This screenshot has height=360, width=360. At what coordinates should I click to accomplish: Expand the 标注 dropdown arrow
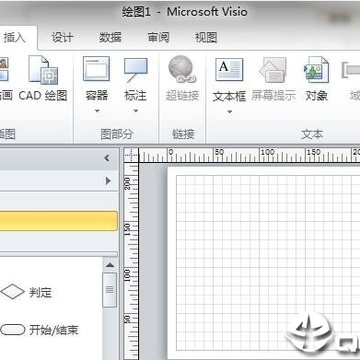pos(136,111)
